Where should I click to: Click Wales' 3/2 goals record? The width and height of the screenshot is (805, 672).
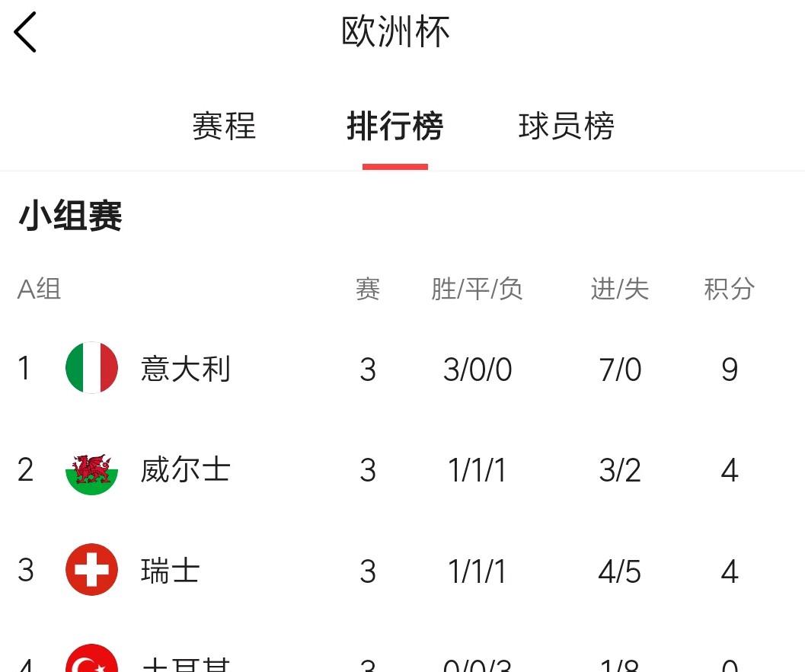coord(620,470)
